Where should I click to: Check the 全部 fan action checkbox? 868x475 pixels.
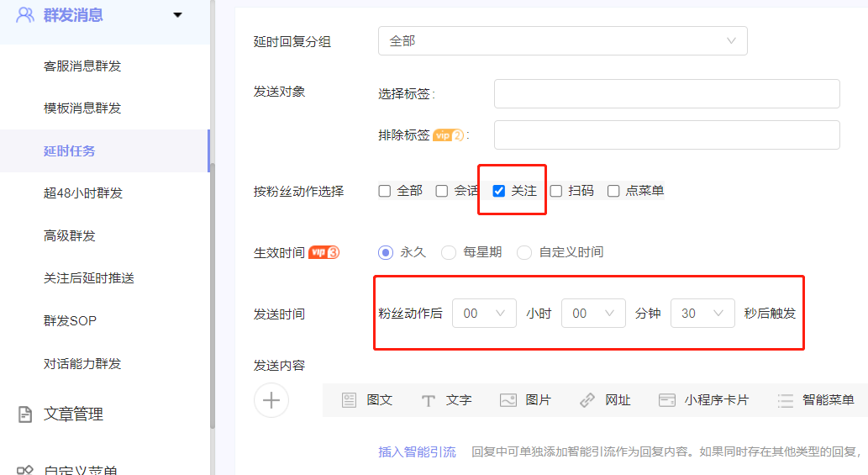click(x=385, y=191)
